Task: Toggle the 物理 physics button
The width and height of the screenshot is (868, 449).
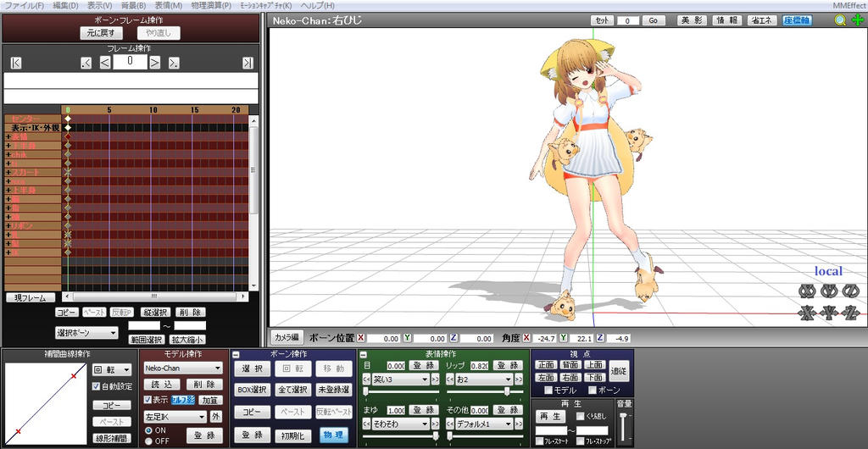Action: (x=333, y=435)
